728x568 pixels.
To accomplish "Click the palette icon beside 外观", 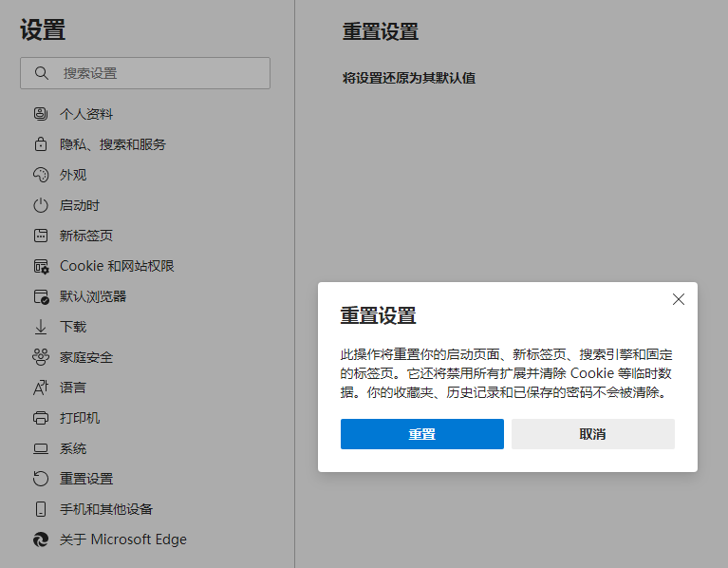I will (x=41, y=175).
